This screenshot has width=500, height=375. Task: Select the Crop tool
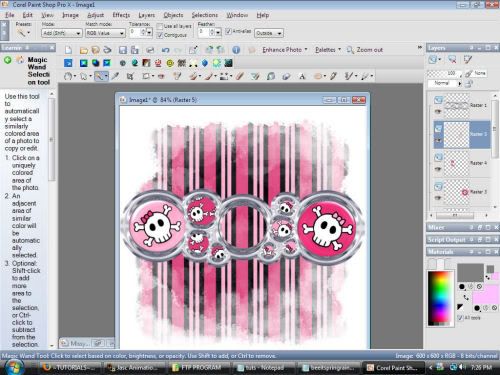130,76
